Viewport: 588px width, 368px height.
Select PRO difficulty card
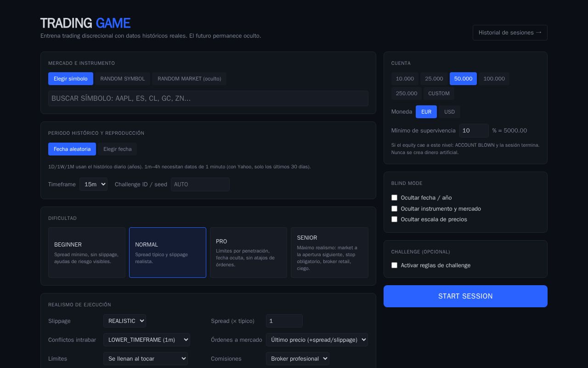coord(249,253)
